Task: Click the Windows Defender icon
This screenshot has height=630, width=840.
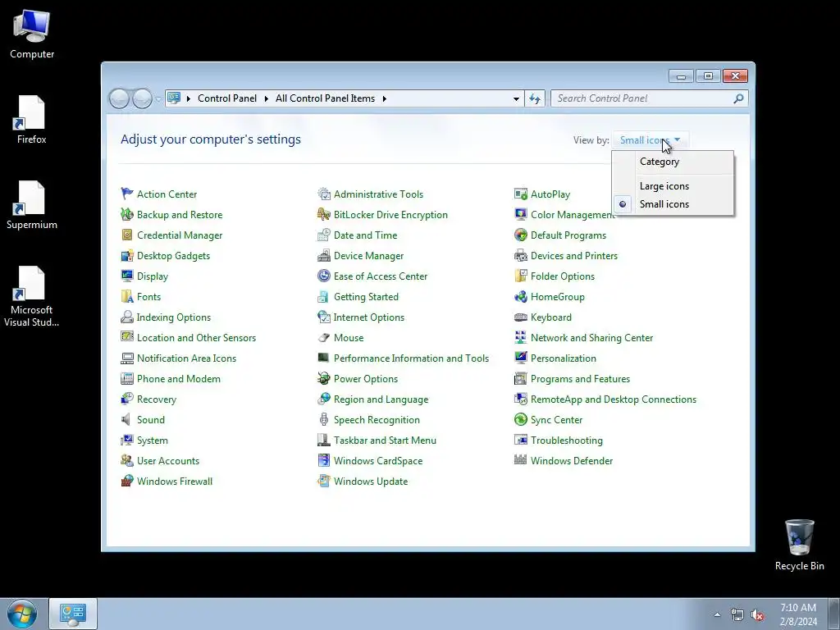Action: [521, 460]
